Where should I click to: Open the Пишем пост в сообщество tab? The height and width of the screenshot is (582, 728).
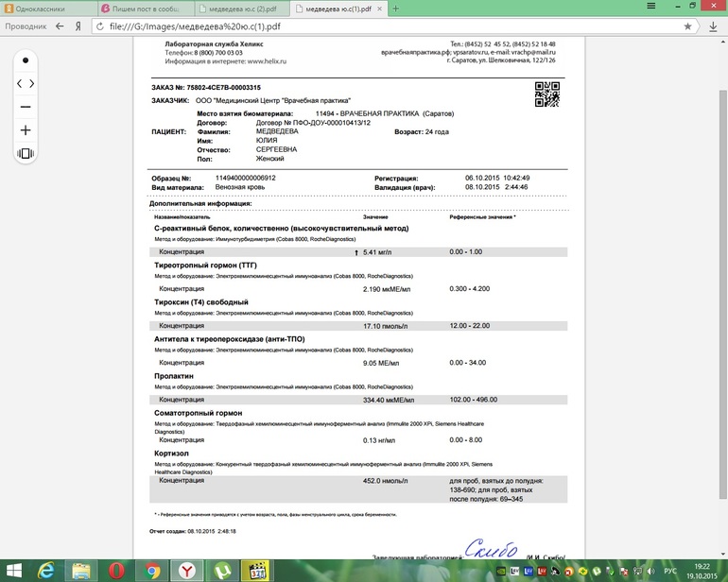pos(142,8)
